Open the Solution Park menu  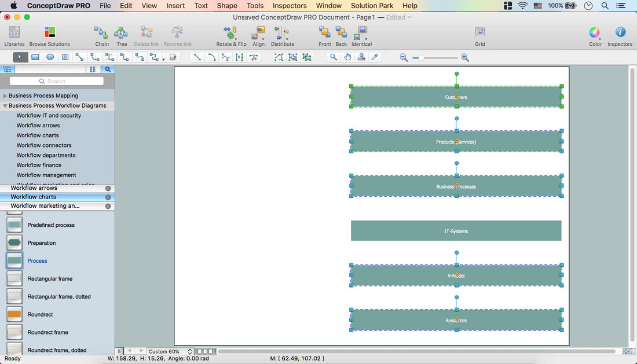372,6
